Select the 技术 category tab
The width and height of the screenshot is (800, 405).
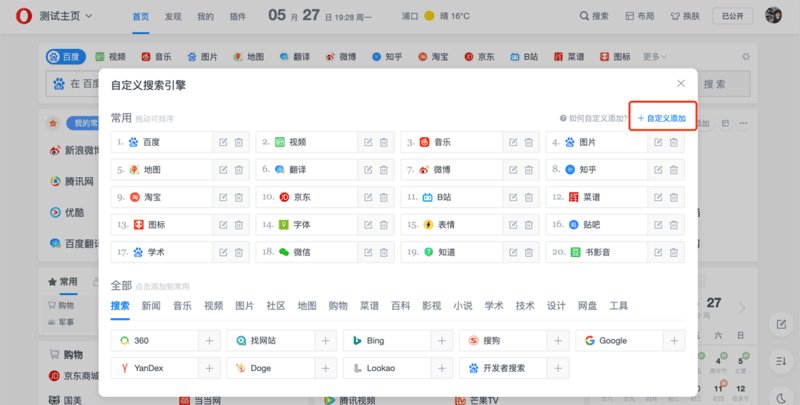525,306
